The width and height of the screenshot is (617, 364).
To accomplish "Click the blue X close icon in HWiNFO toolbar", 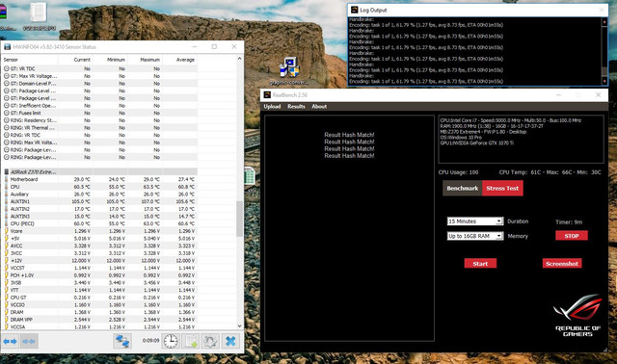I will pos(230,341).
